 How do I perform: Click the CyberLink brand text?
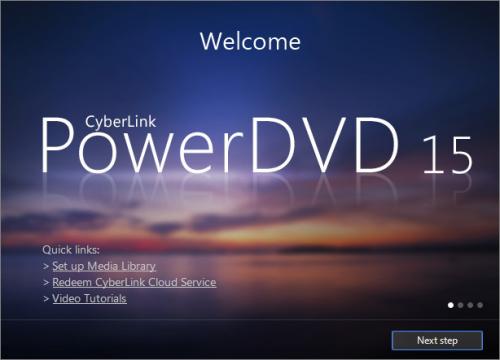(120, 122)
